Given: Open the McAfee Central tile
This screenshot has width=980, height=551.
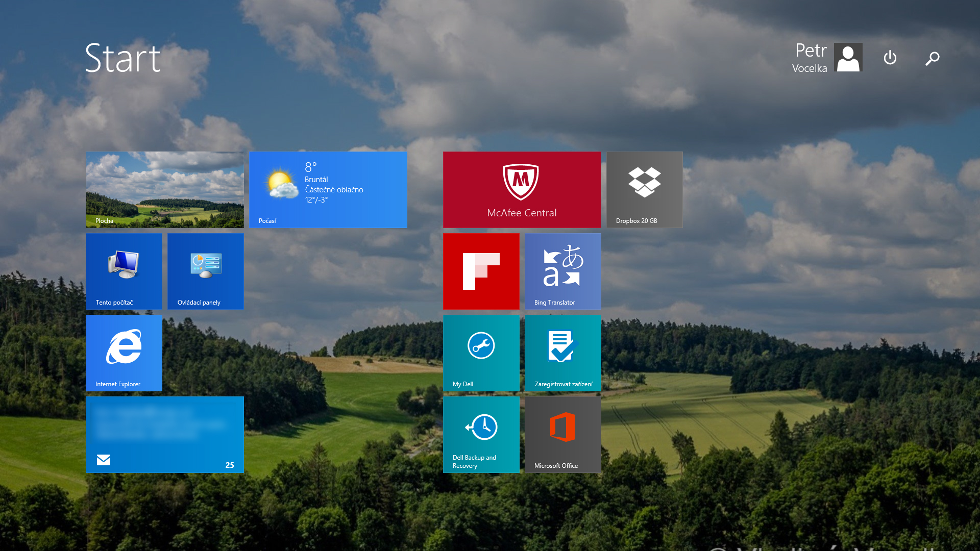Looking at the screenshot, I should [x=522, y=189].
